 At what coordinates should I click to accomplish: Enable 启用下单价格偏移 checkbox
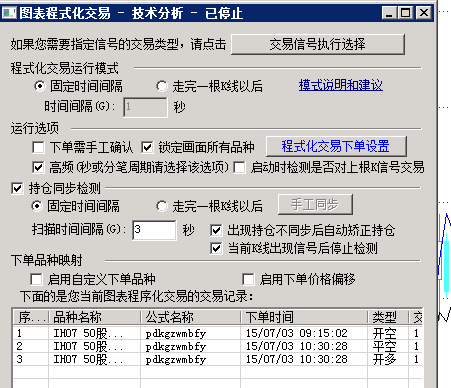tap(248, 279)
